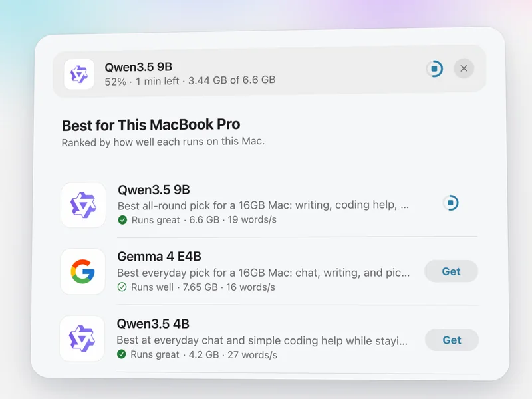Stop the Qwen3.5 9B download in banner

click(x=434, y=69)
